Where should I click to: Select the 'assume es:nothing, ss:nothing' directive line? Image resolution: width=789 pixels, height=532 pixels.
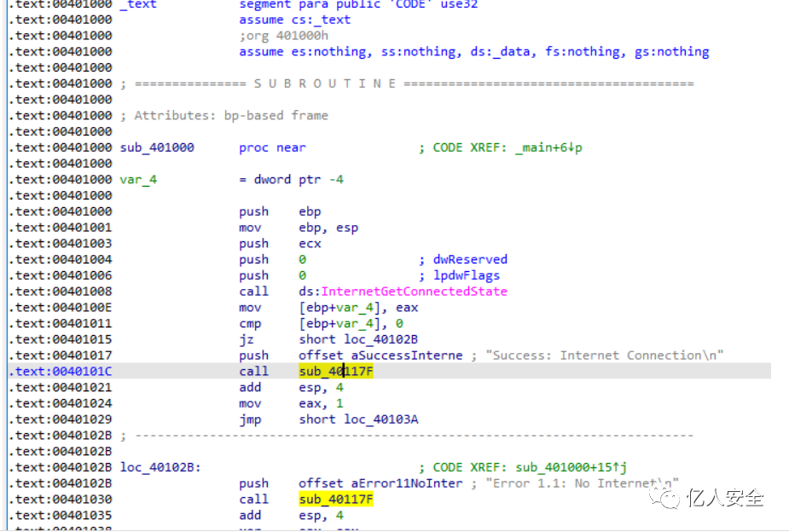pos(473,52)
